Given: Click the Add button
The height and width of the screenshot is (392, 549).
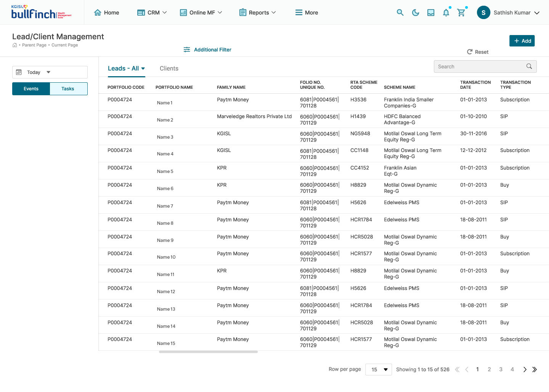Looking at the screenshot, I should point(522,41).
